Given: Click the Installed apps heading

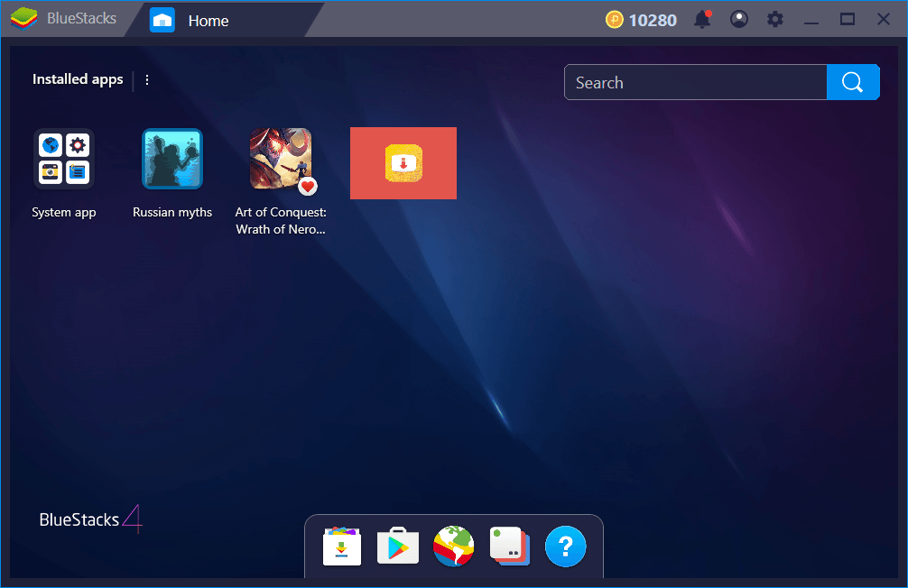Looking at the screenshot, I should click(x=78, y=79).
